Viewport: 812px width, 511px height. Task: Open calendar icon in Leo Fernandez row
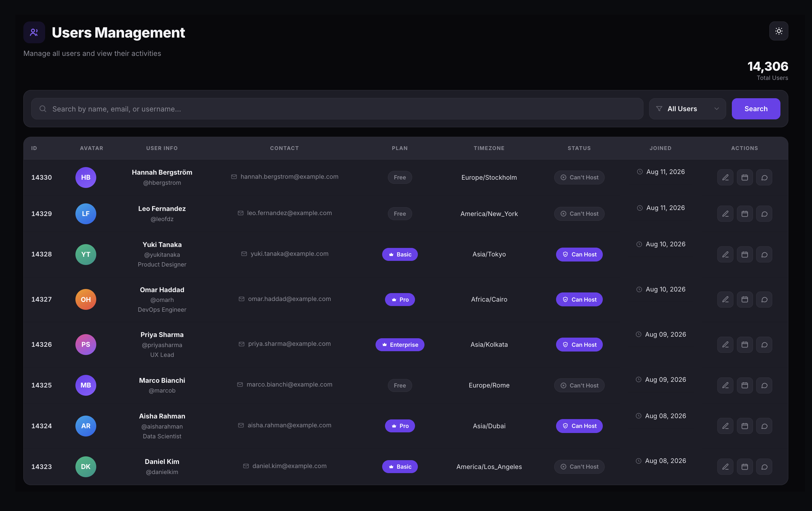coord(744,213)
